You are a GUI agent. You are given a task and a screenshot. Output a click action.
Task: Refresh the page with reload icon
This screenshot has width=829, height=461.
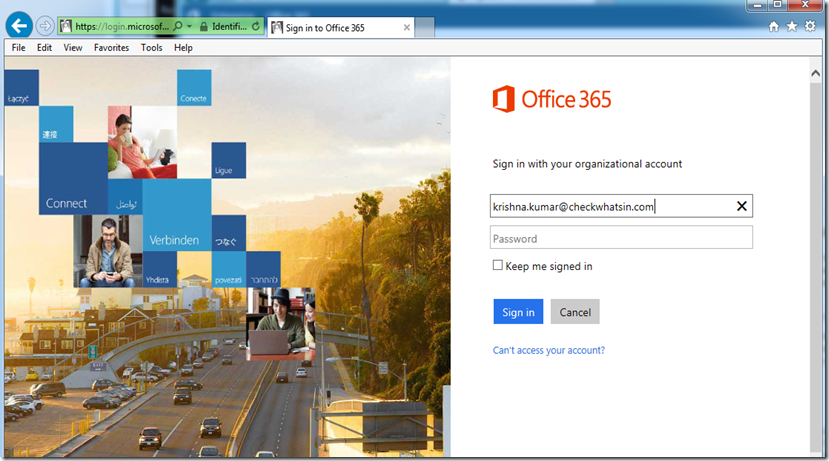pos(256,26)
